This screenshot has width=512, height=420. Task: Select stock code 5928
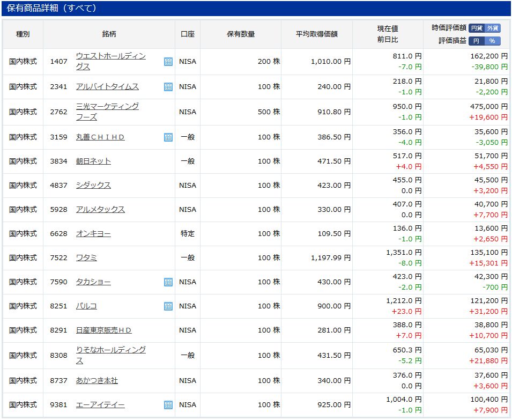58,210
